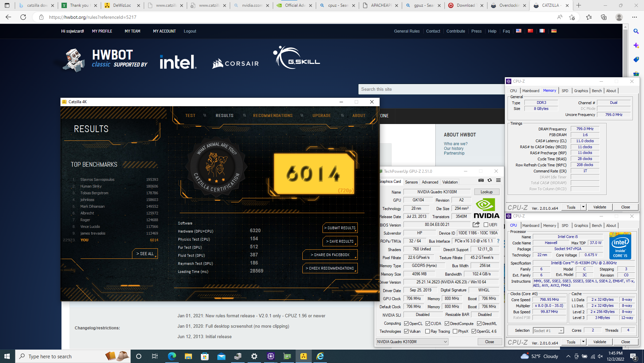This screenshot has height=363, width=644.
Task: Click the HWBOT robot logo
Action: [x=74, y=60]
